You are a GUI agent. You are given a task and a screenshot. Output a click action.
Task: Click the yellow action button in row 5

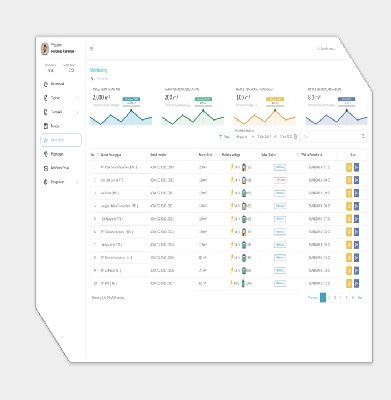tap(349, 219)
